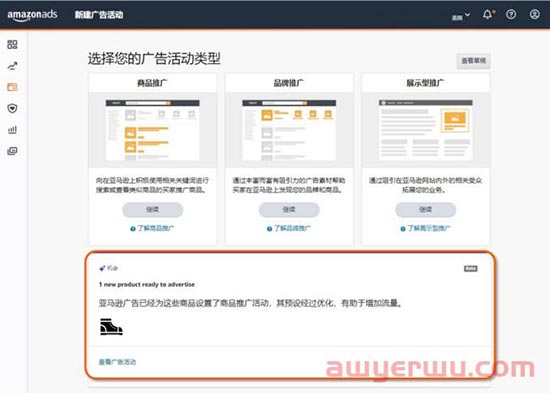Open the notifications bell
Image resolution: width=550 pixels, height=393 pixels.
[x=488, y=14]
